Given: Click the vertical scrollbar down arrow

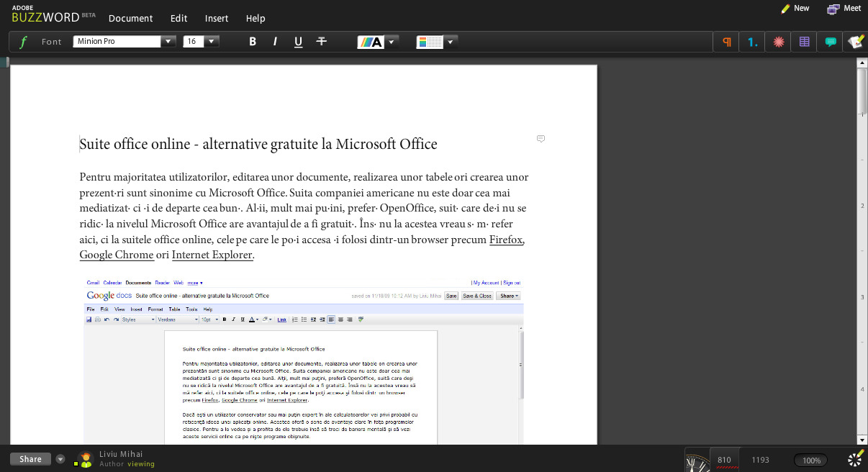Looking at the screenshot, I should tap(862, 440).
